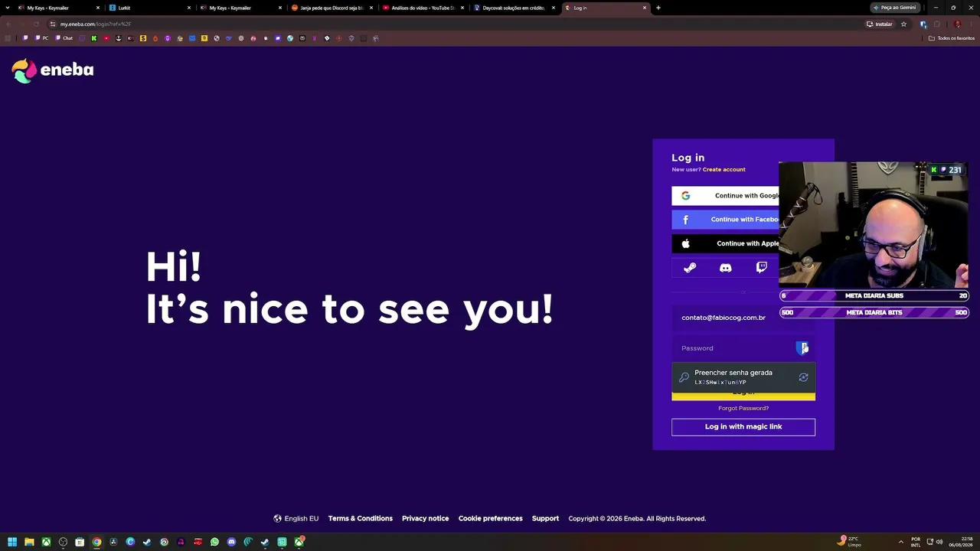980x551 pixels.
Task: Open the Privacy notice
Action: click(426, 519)
